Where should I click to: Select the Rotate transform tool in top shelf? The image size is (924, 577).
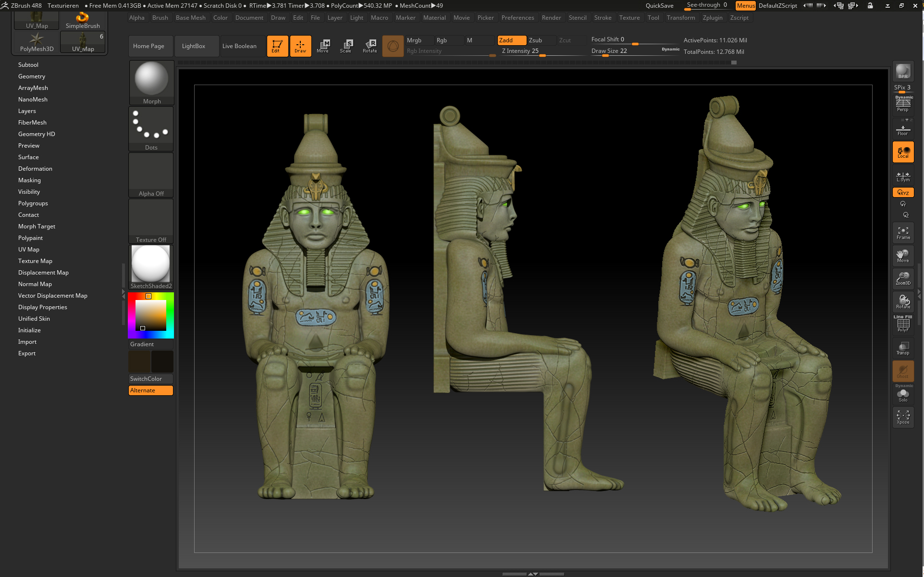point(370,46)
